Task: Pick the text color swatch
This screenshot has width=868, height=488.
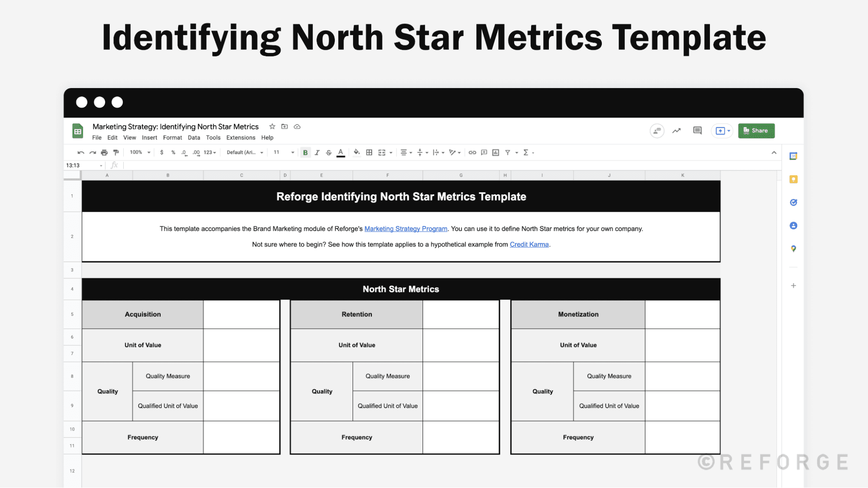Action: (x=341, y=153)
